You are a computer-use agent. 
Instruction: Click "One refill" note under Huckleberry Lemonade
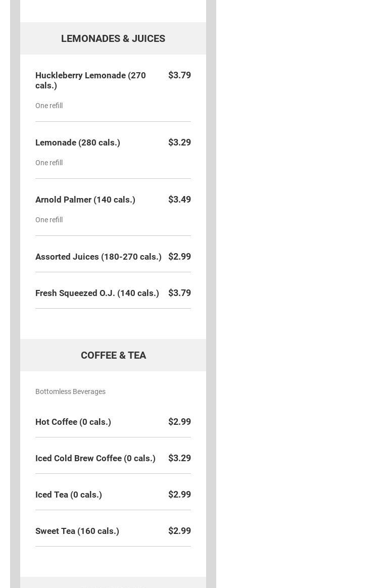(49, 106)
